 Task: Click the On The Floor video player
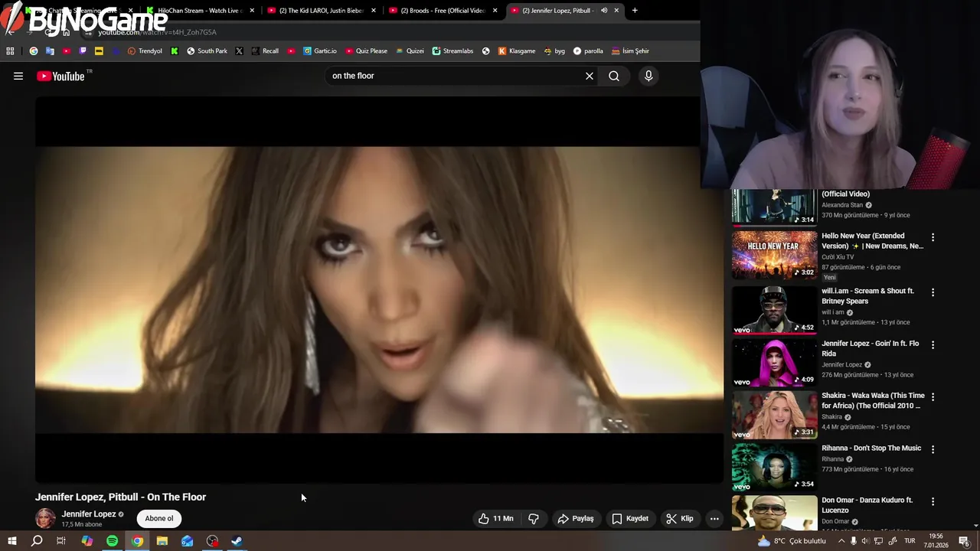(379, 289)
